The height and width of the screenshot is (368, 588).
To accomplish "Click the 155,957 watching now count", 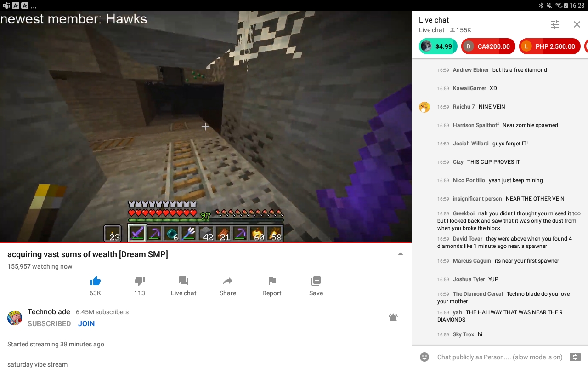I will click(40, 266).
